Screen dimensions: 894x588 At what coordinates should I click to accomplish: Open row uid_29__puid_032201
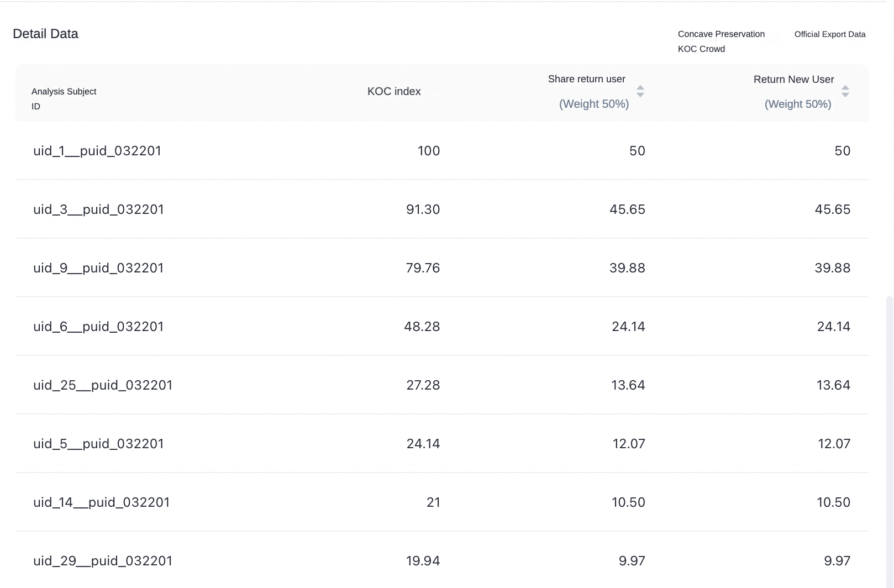click(x=442, y=560)
